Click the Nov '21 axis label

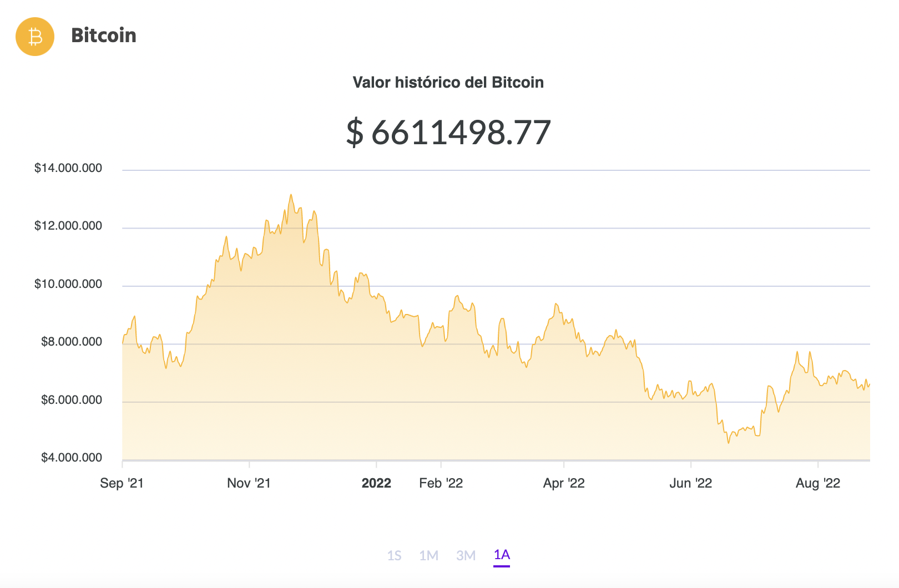pyautogui.click(x=250, y=483)
